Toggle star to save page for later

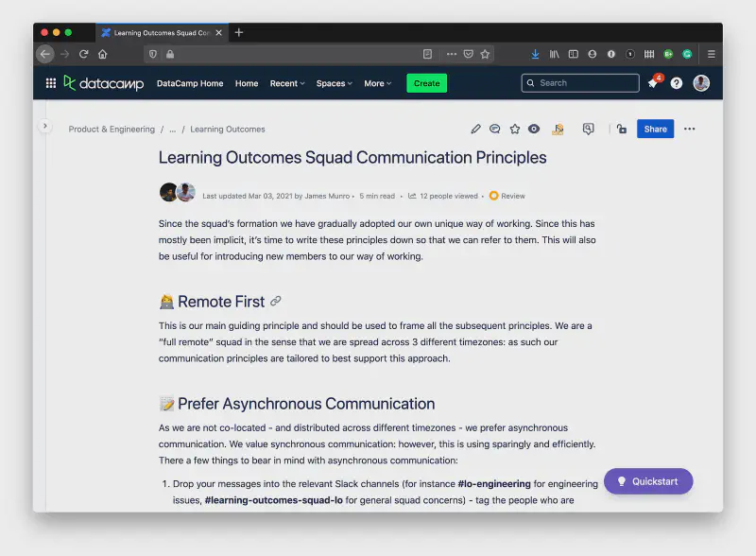click(x=515, y=130)
